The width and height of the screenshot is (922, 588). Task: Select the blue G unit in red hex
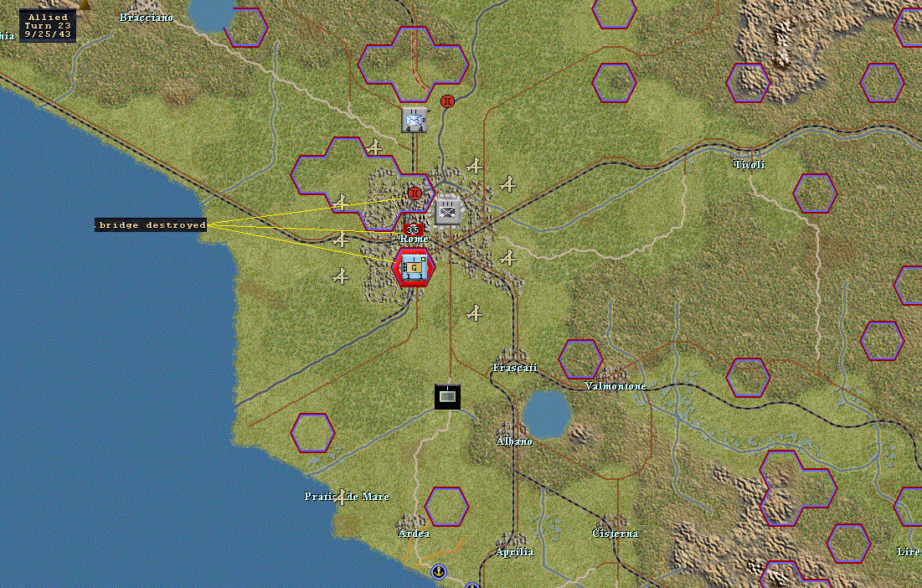tap(414, 267)
